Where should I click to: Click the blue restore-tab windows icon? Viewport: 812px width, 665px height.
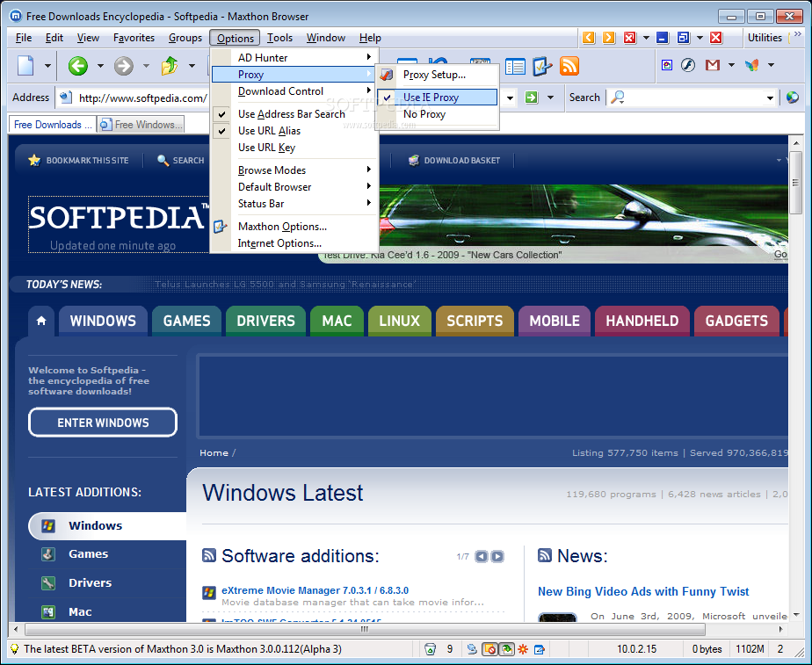pos(684,38)
